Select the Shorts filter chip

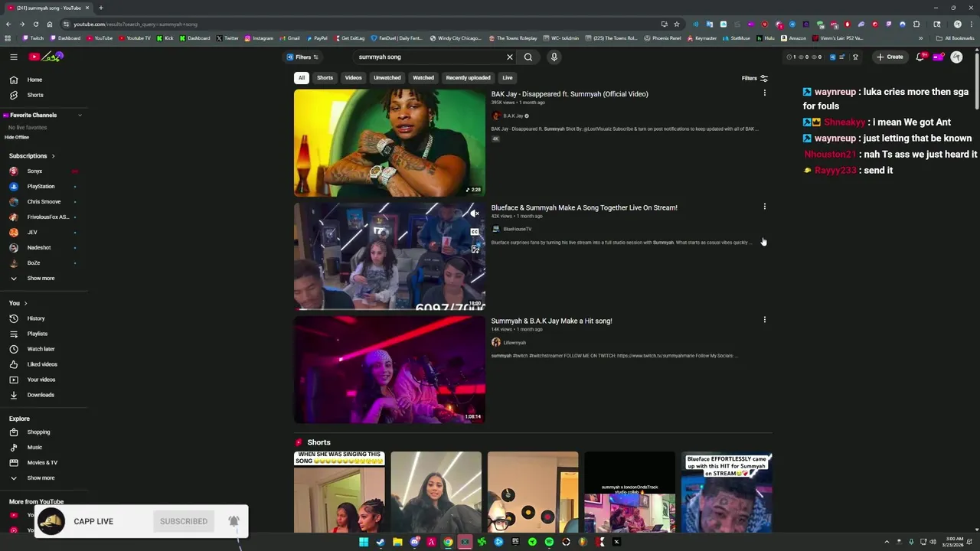click(325, 77)
